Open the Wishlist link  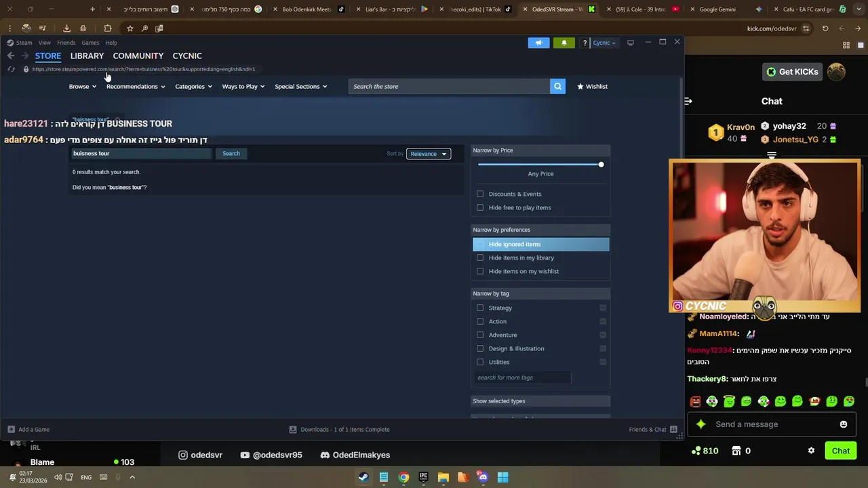[592, 86]
